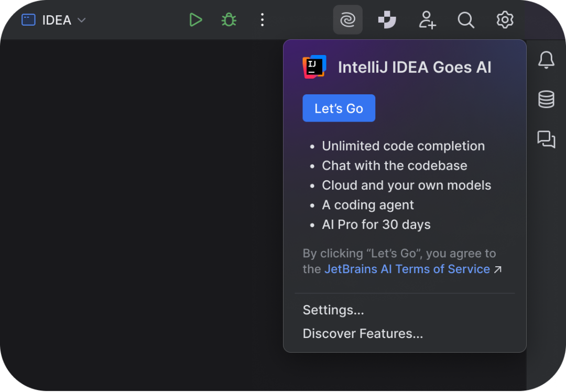
Task: Open the AI Assistant toolbar icon
Action: pyautogui.click(x=347, y=20)
